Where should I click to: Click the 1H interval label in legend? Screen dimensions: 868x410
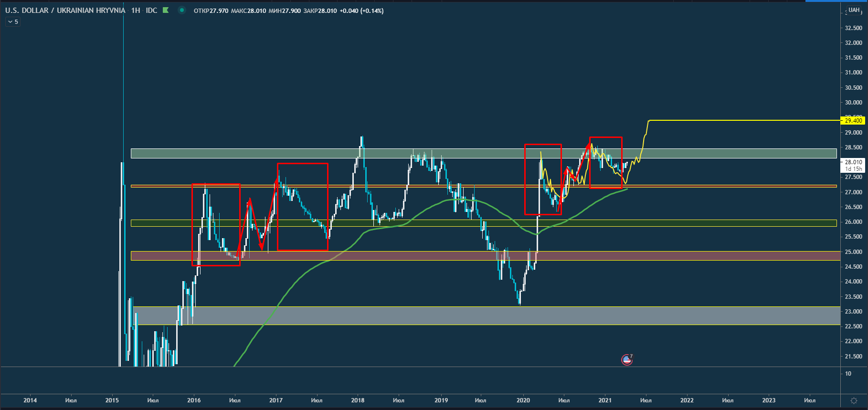pos(136,11)
